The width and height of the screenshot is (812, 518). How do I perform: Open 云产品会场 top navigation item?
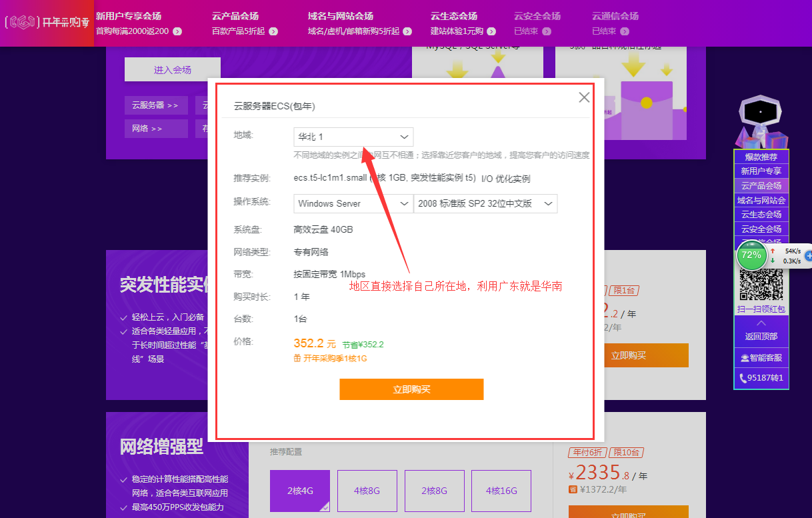[235, 16]
